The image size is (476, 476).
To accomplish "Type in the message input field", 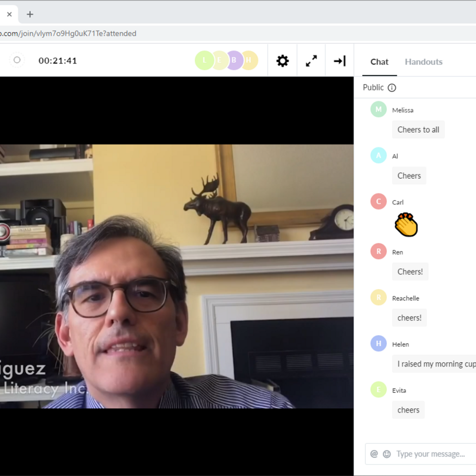I will click(x=432, y=454).
